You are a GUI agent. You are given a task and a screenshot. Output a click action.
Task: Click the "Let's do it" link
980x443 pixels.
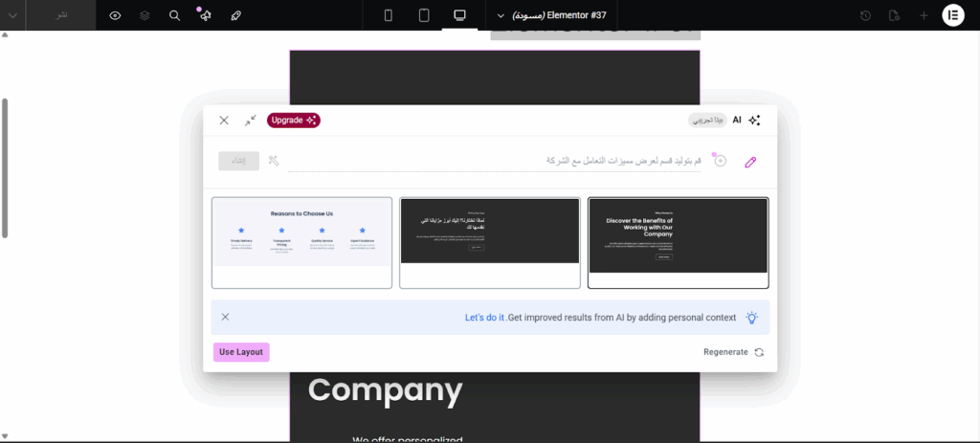point(484,318)
